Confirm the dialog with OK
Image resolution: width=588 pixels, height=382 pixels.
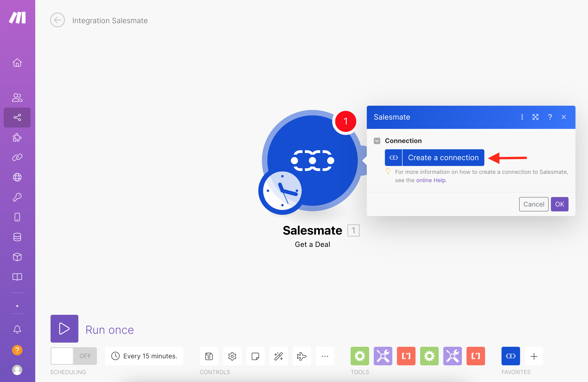click(x=559, y=204)
